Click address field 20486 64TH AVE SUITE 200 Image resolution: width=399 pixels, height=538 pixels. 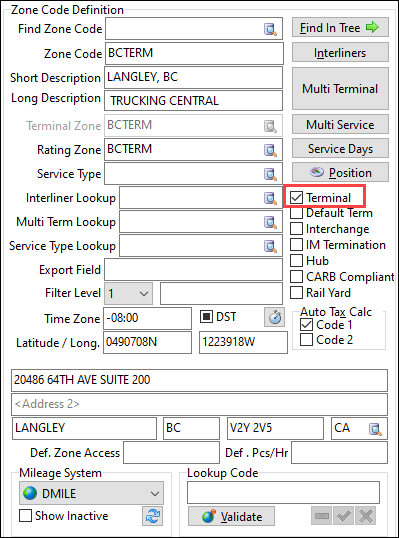pyautogui.click(x=199, y=380)
